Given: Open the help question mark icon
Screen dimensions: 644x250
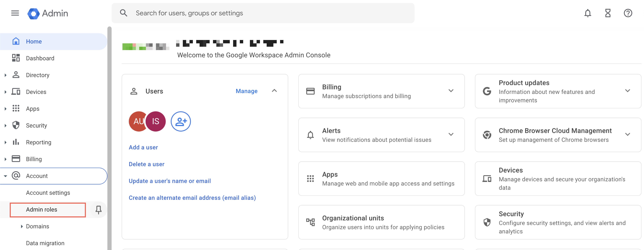Looking at the screenshot, I should pyautogui.click(x=628, y=13).
